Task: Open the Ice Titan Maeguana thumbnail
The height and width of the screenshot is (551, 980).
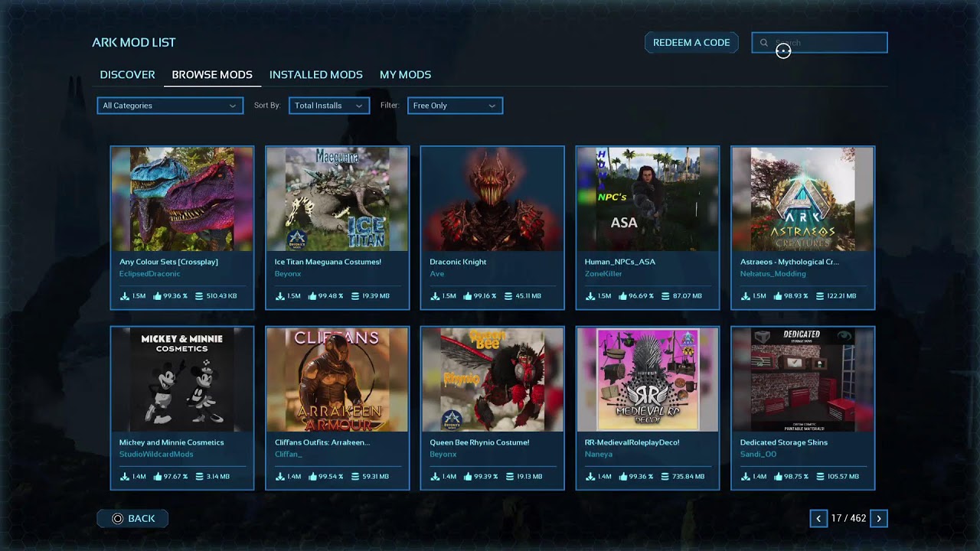Action: tap(338, 199)
